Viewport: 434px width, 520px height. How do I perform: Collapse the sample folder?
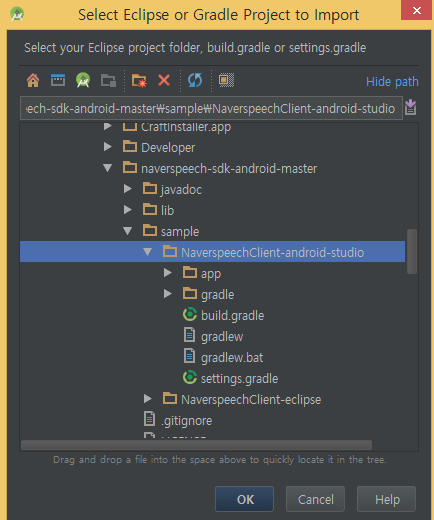click(x=127, y=231)
